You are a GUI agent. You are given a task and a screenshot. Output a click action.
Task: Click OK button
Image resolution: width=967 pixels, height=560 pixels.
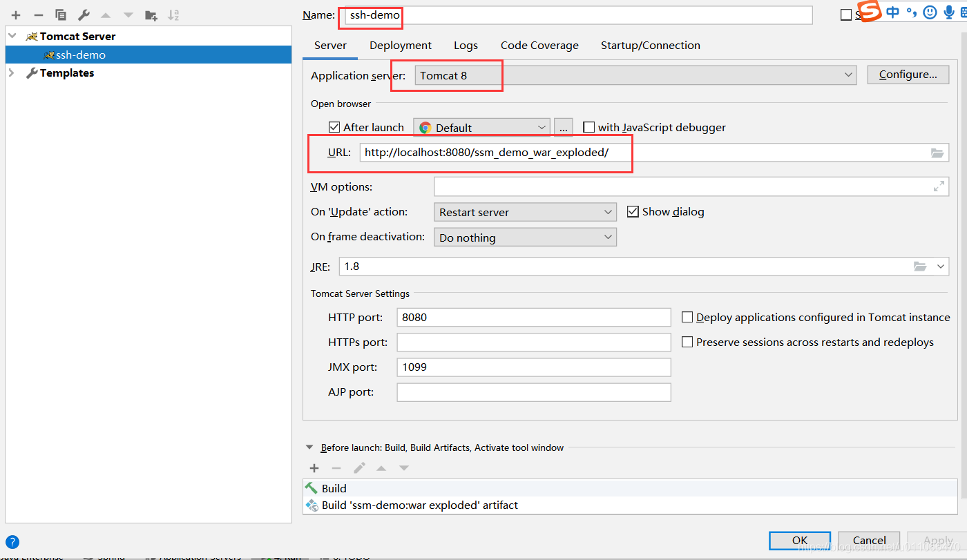pos(800,541)
